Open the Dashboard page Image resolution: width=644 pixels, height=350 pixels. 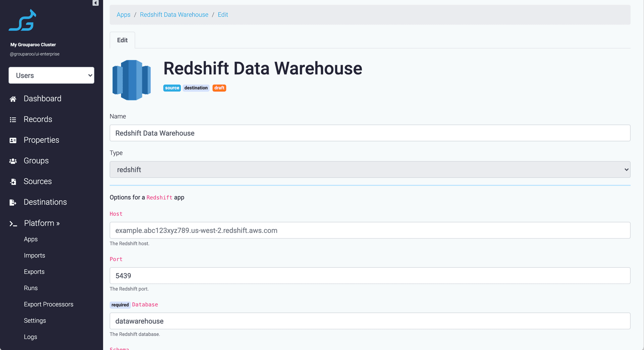click(x=43, y=98)
